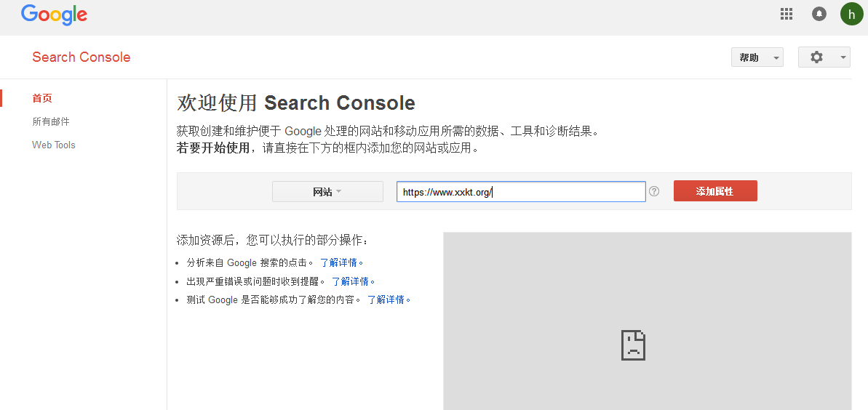Click the 欢迎使用 Search Console heading
This screenshot has width=868, height=410.
(295, 103)
